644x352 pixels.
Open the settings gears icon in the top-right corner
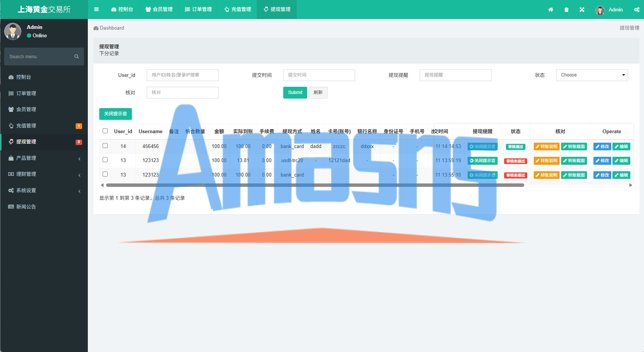(x=637, y=10)
